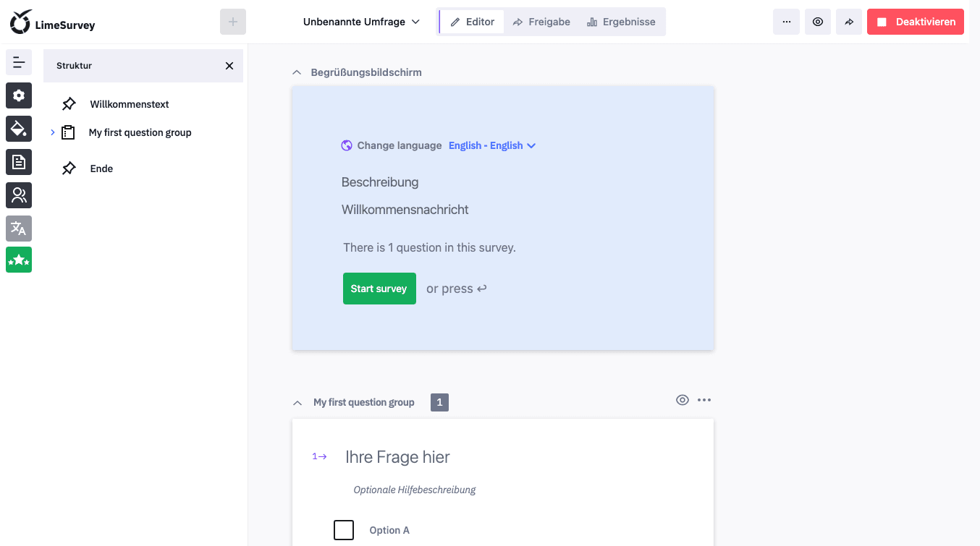Click the Struktur panel title
980x546 pixels.
coord(74,66)
